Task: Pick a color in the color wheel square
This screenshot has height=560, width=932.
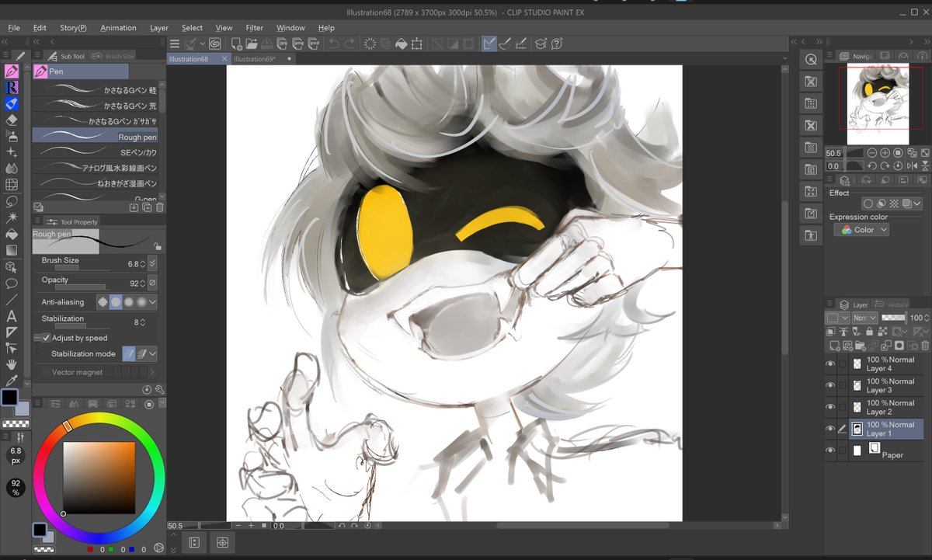Action: [x=99, y=478]
